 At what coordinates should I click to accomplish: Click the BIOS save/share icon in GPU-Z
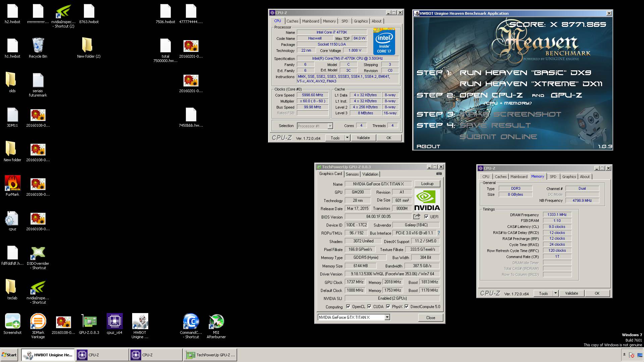(417, 217)
